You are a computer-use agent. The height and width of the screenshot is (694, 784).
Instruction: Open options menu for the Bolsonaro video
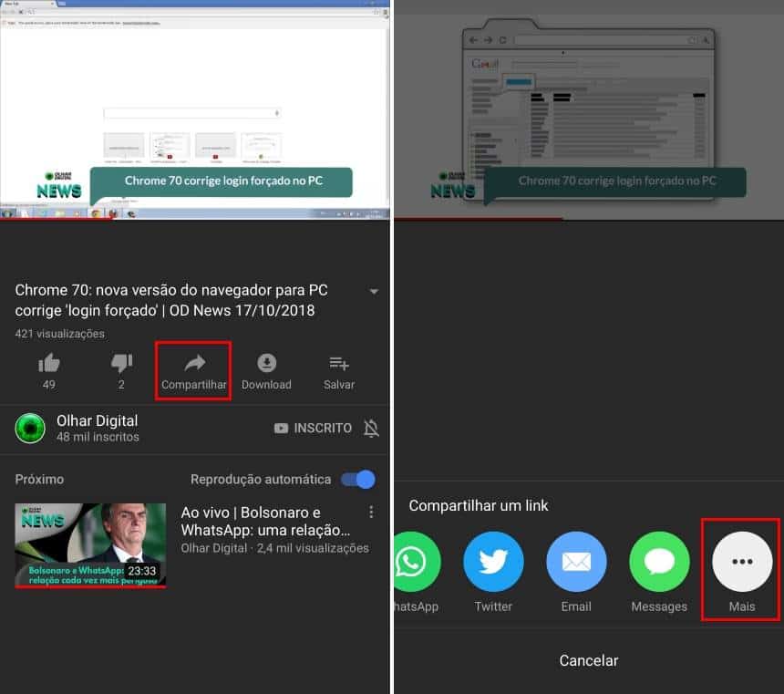(x=370, y=512)
